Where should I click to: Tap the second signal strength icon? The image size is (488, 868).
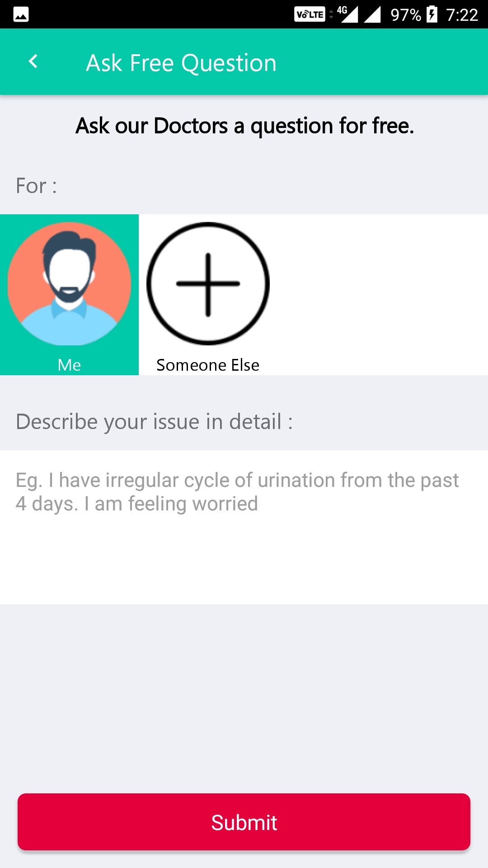point(372,14)
